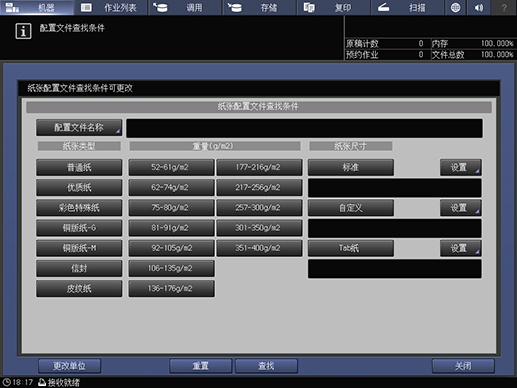
Task: Switch to the 扫描 tab
Action: pyautogui.click(x=408, y=7)
